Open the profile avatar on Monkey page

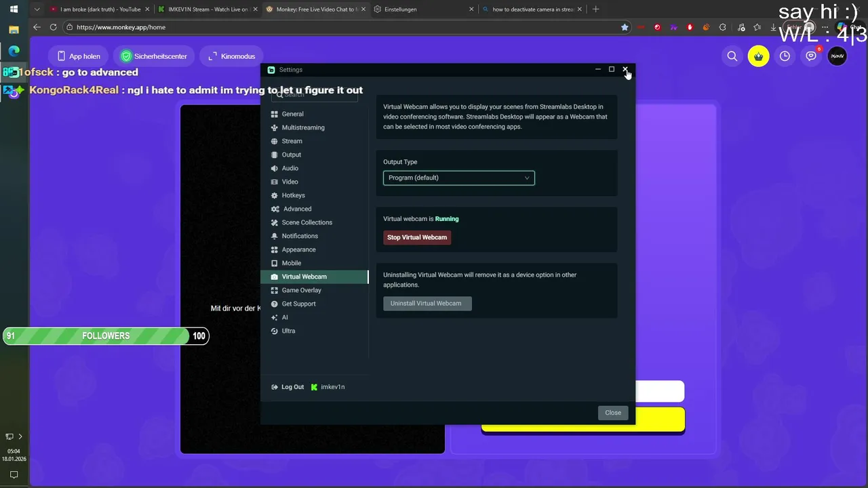coord(837,56)
